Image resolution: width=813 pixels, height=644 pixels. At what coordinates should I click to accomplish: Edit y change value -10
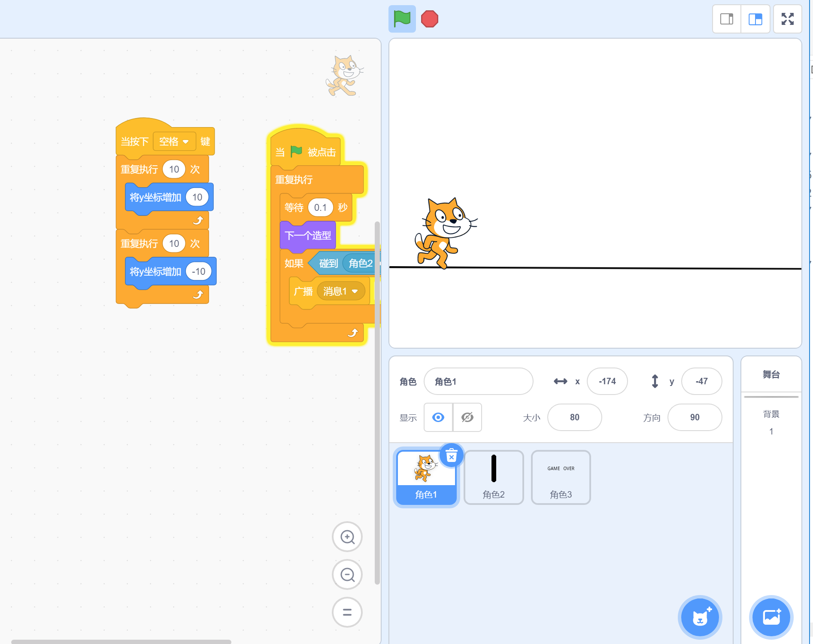tap(198, 271)
